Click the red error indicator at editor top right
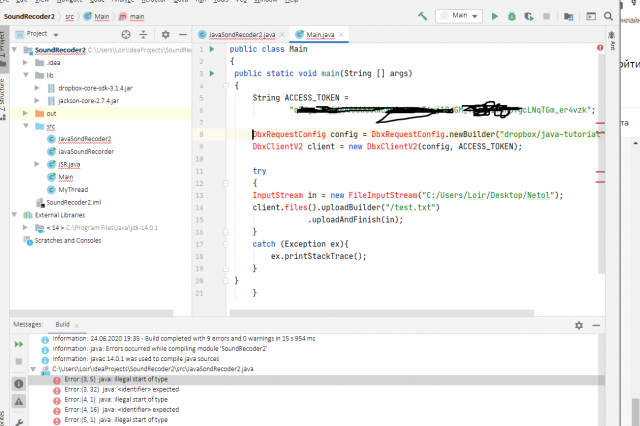 [600, 48]
